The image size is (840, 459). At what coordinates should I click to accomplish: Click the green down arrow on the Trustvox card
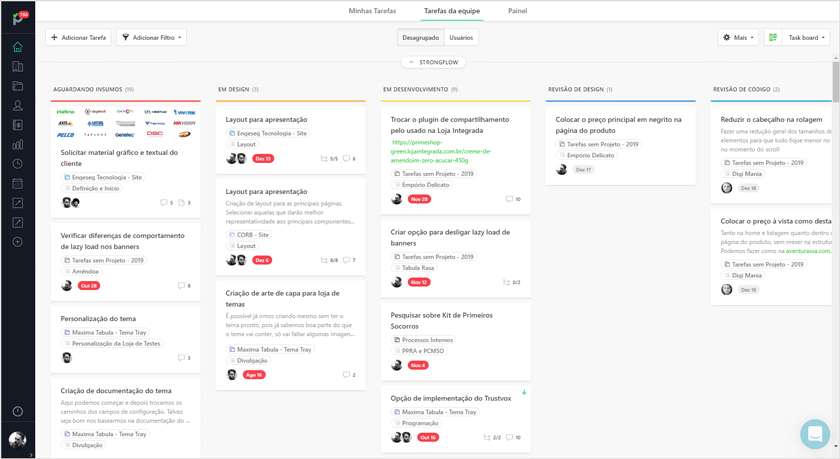(x=524, y=393)
